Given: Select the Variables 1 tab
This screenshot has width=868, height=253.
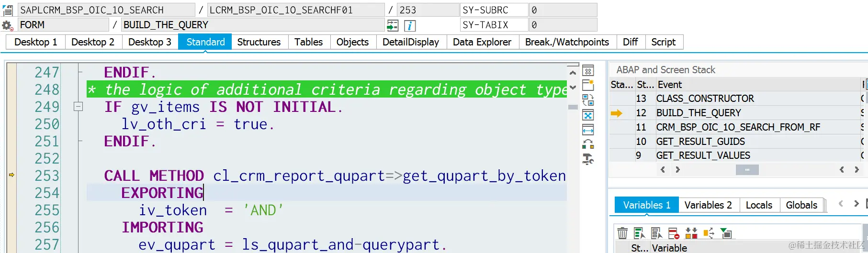Looking at the screenshot, I should (x=647, y=205).
